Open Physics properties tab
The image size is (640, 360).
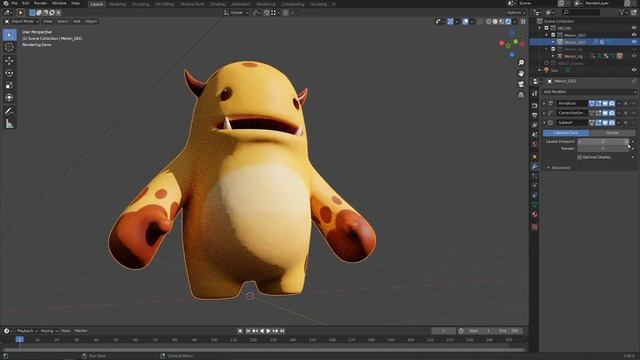pyautogui.click(x=535, y=186)
